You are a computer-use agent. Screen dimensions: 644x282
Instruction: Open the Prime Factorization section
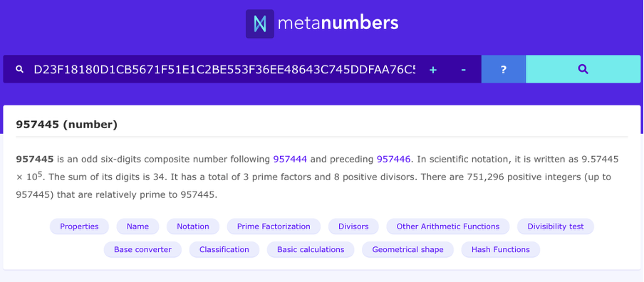coord(274,226)
